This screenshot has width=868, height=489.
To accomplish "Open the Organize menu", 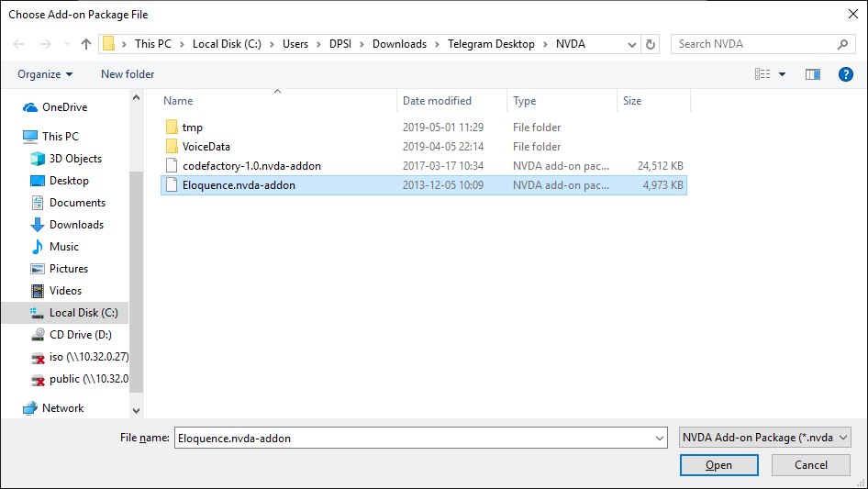I will point(45,74).
